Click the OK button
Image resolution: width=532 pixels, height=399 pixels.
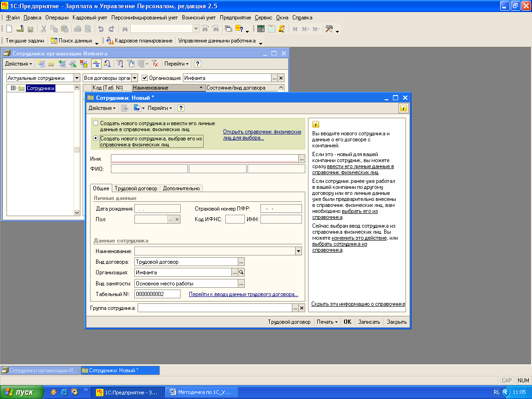coord(347,321)
